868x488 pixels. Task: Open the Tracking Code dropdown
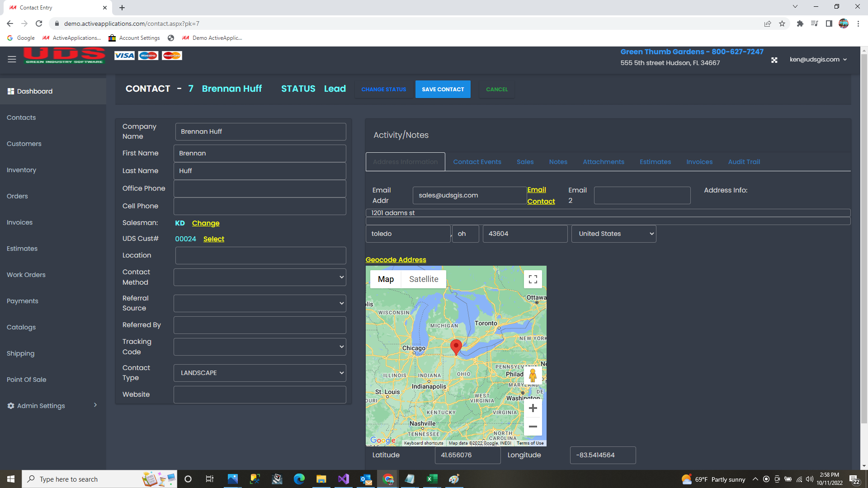point(260,347)
